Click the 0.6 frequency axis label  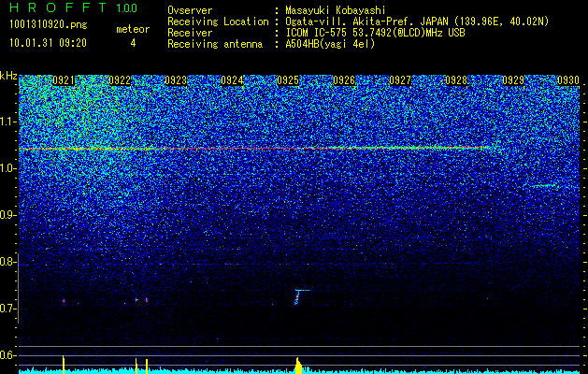8,355
